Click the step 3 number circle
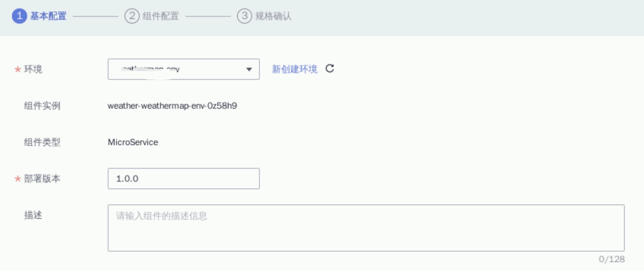 coord(244,16)
